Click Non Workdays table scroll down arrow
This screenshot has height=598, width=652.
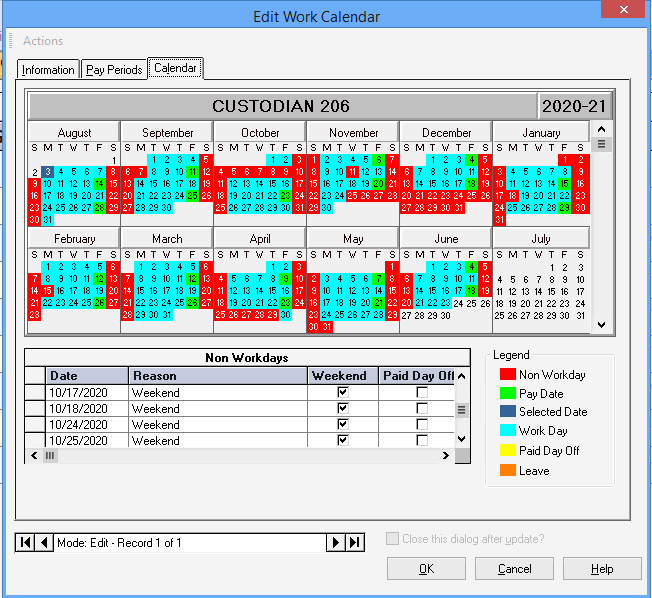(461, 439)
